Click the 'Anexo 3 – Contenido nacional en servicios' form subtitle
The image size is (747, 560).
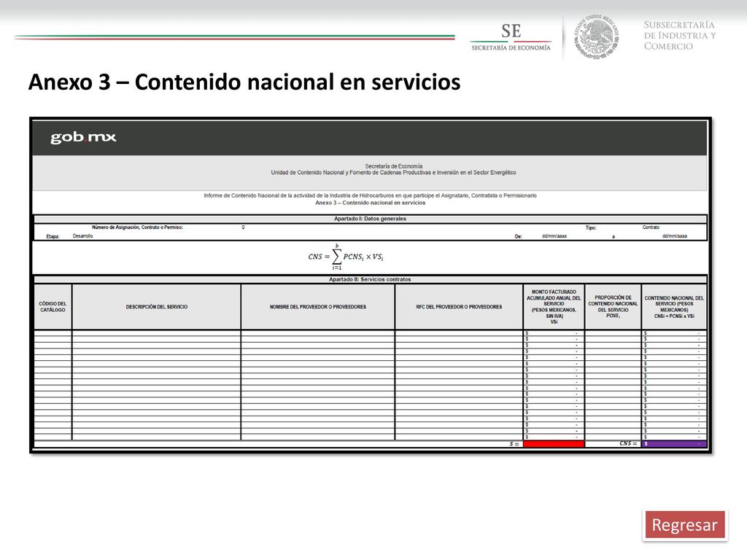[370, 203]
